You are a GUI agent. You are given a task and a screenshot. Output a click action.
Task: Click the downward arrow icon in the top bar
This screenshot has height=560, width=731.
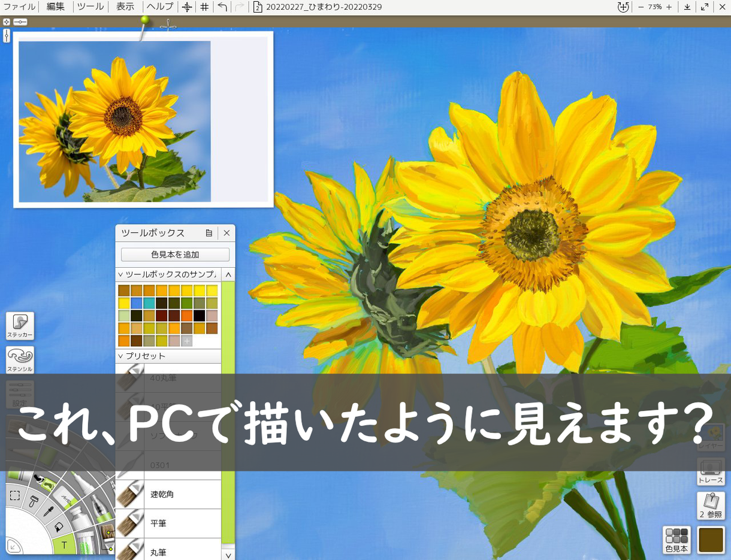tap(687, 7)
